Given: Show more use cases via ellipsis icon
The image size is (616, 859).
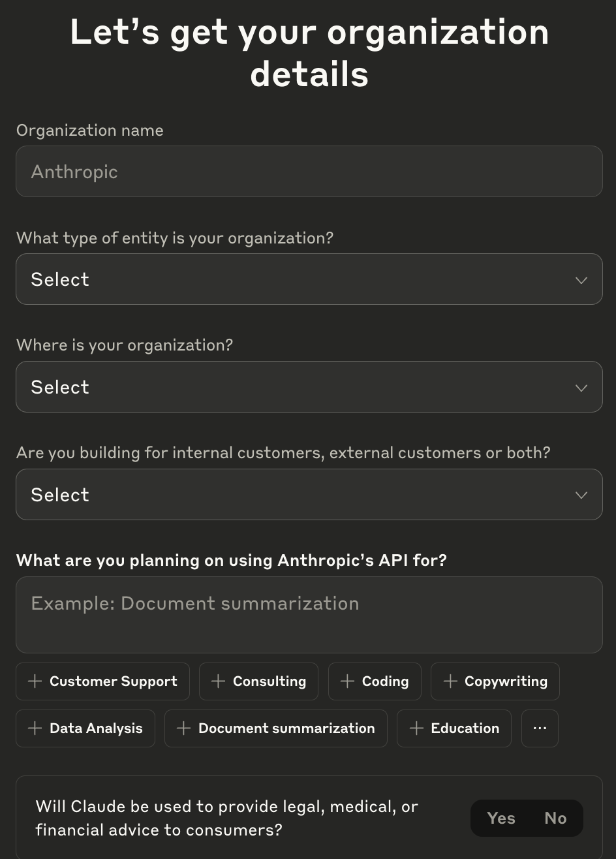Looking at the screenshot, I should [540, 728].
